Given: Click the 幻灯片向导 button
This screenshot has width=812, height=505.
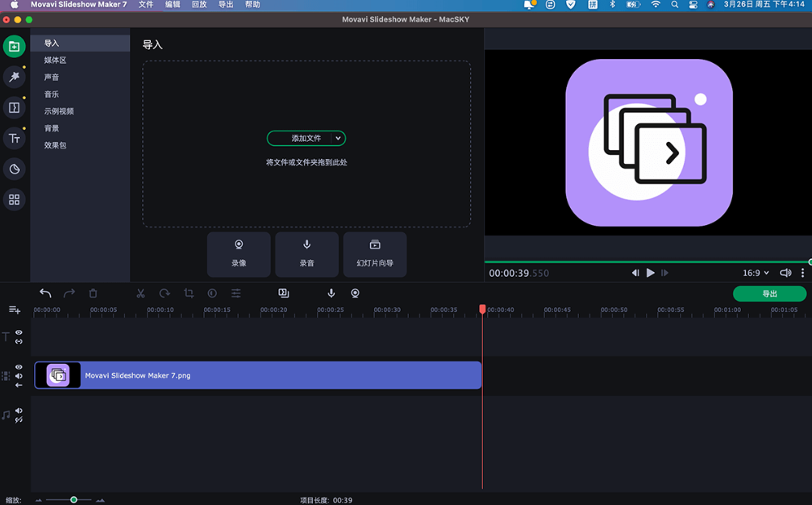Looking at the screenshot, I should pos(375,254).
